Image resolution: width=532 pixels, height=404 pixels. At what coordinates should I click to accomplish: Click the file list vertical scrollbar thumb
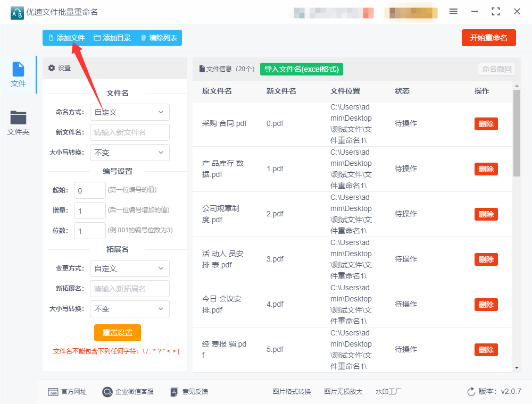517,133
